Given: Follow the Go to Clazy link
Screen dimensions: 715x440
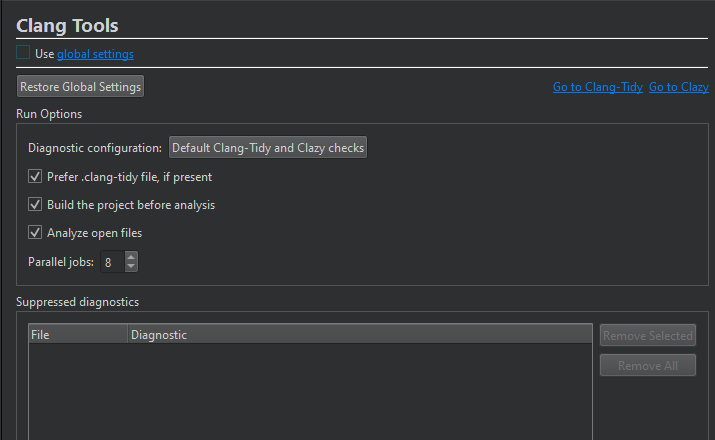Looking at the screenshot, I should click(x=678, y=88).
